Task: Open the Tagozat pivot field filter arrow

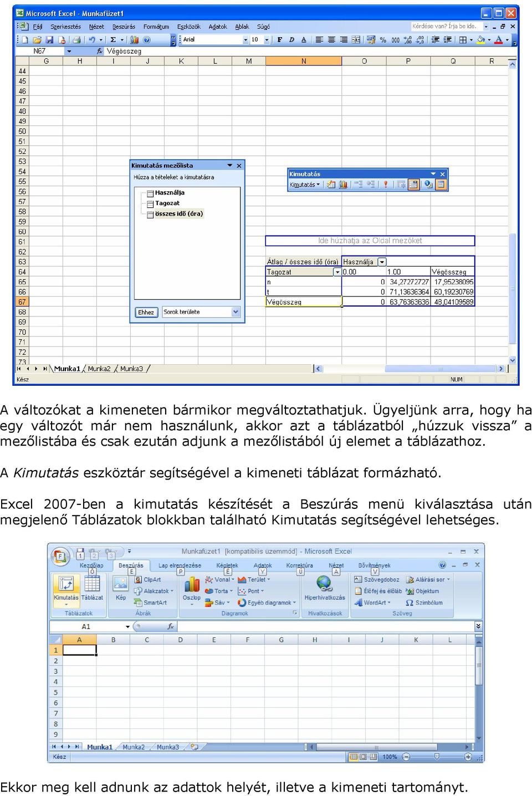Action: click(x=337, y=272)
